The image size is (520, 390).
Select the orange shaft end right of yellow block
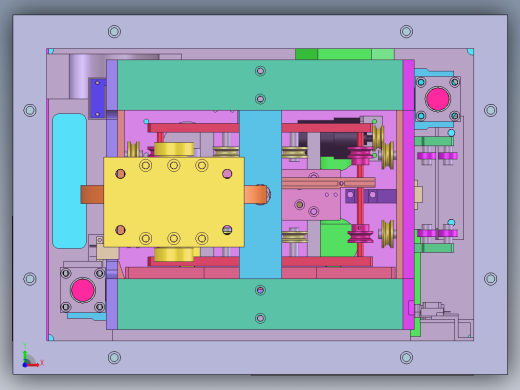click(256, 195)
